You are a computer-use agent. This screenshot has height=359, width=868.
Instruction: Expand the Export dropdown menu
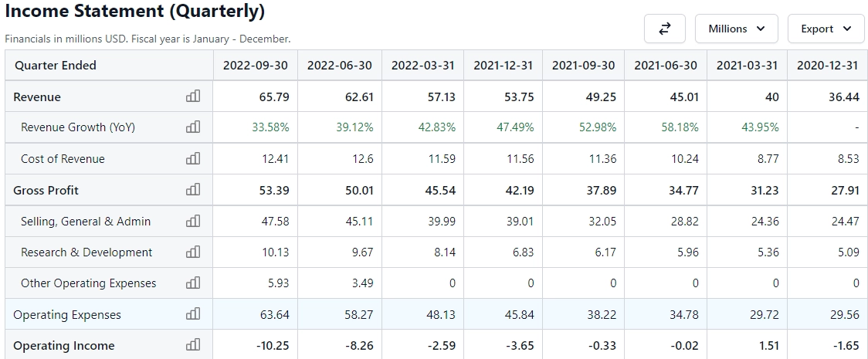[x=826, y=29]
